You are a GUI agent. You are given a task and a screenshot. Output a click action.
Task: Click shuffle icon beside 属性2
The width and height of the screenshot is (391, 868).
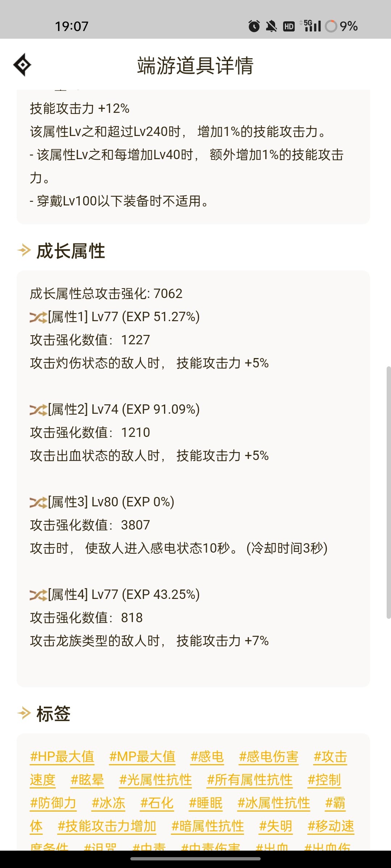(38, 410)
